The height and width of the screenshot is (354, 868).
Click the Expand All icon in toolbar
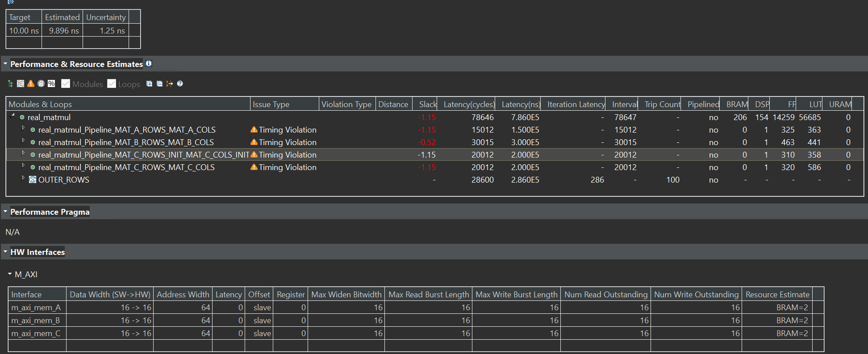[149, 83]
